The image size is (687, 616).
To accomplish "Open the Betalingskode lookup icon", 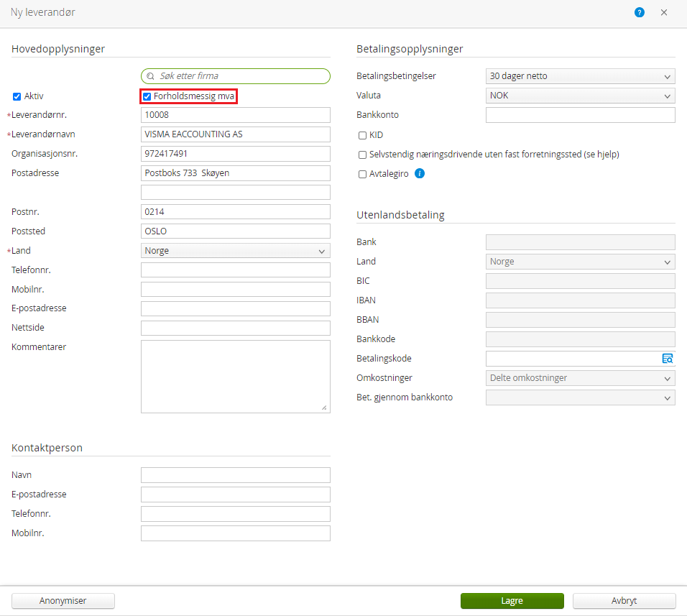I will (668, 359).
